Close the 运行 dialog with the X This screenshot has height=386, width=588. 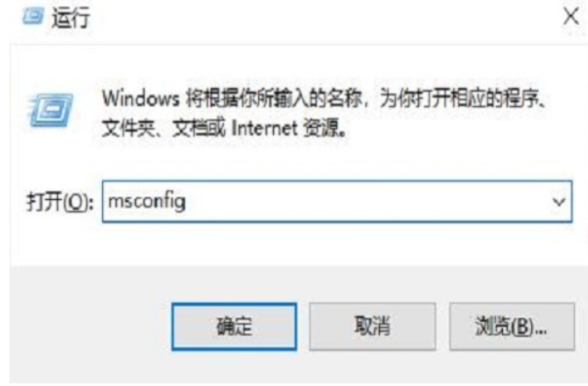(570, 17)
